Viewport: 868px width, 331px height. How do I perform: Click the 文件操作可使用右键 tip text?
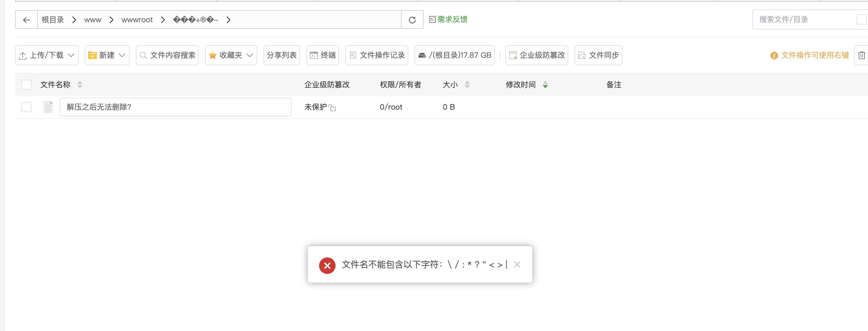(x=815, y=55)
